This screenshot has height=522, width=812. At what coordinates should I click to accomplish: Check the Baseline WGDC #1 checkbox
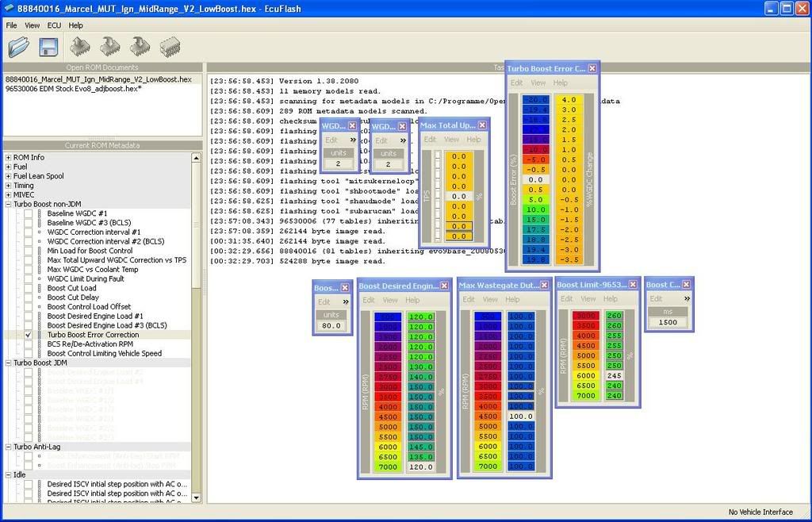click(29, 214)
